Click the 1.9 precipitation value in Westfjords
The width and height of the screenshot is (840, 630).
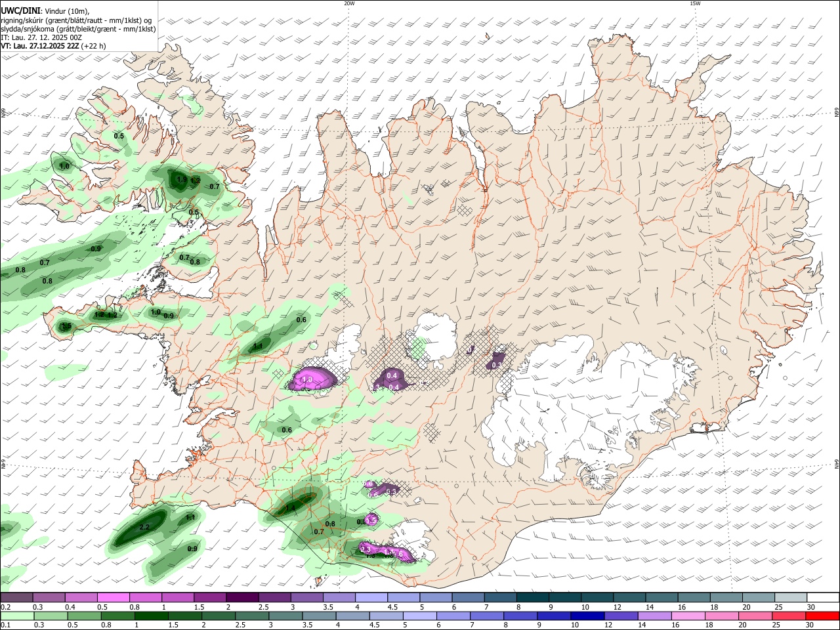pyautogui.click(x=182, y=179)
